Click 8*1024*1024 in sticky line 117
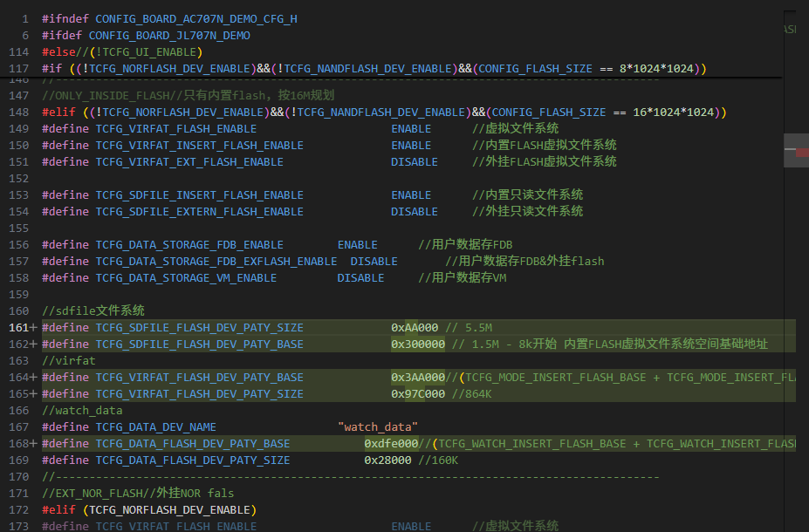This screenshot has width=809, height=532. pos(656,69)
